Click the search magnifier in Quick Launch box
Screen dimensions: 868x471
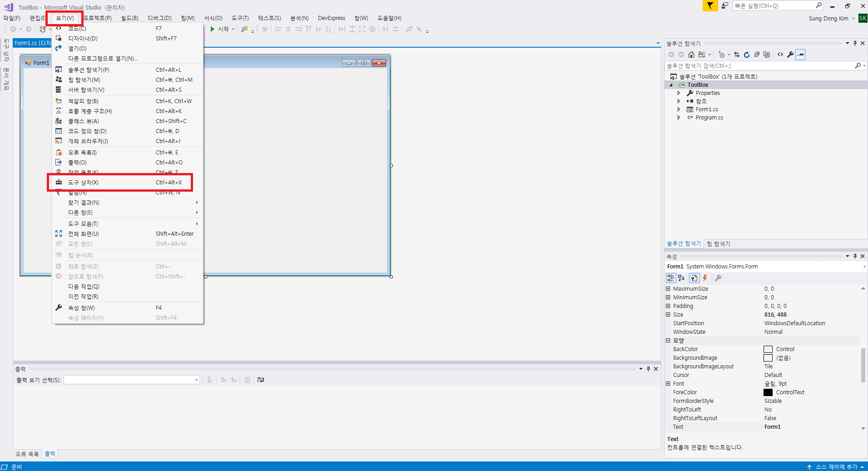point(818,5)
